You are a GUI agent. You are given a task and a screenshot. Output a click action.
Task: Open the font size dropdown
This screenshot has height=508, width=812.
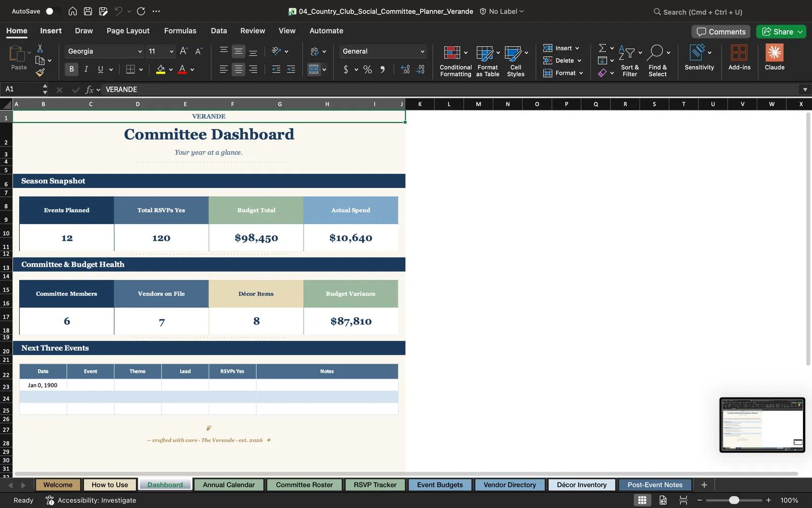(172, 51)
